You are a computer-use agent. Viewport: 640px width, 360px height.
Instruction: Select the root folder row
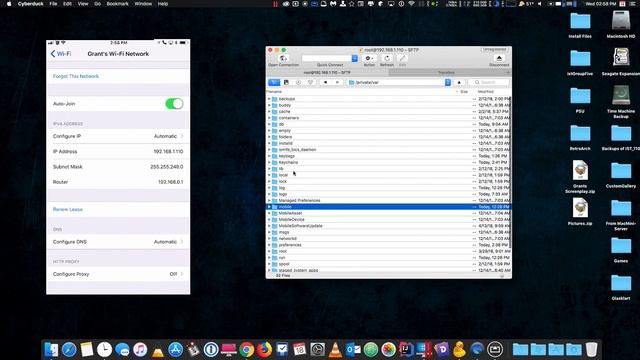click(x=388, y=251)
